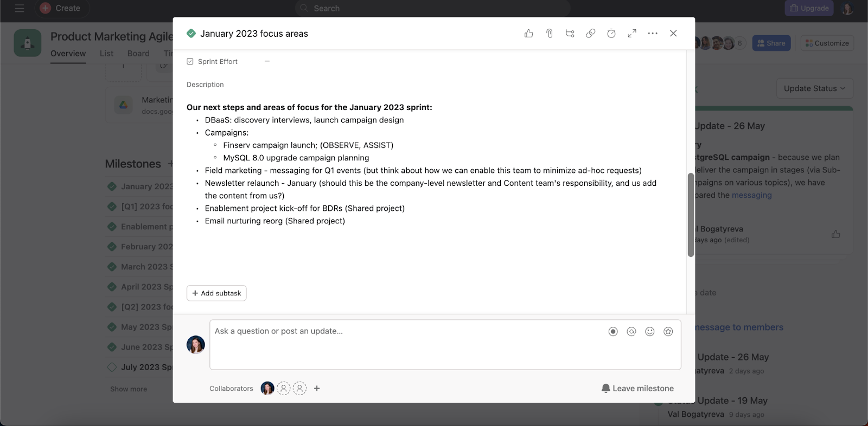Mark the January 2023 focus areas milestone incomplete
Screen dimensions: 868x426
191,34
